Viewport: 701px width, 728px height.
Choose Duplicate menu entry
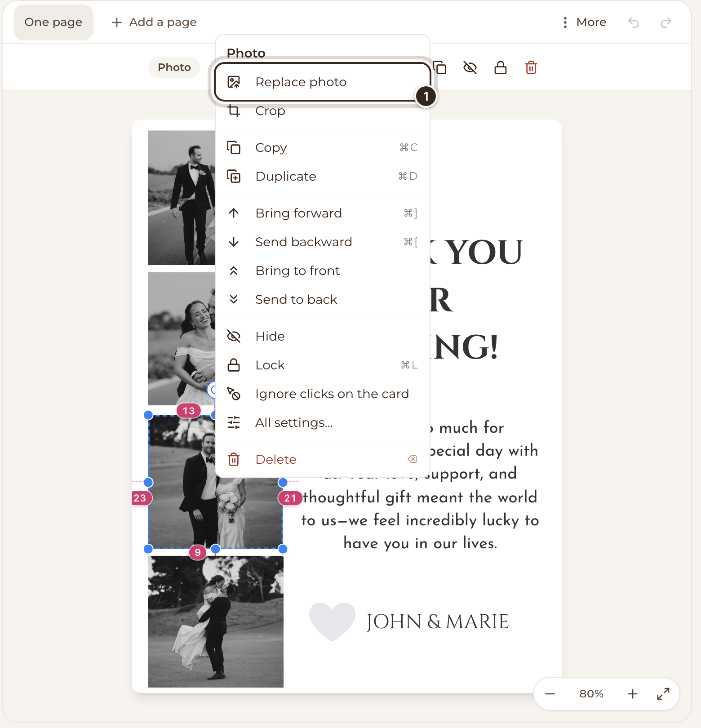coord(322,176)
